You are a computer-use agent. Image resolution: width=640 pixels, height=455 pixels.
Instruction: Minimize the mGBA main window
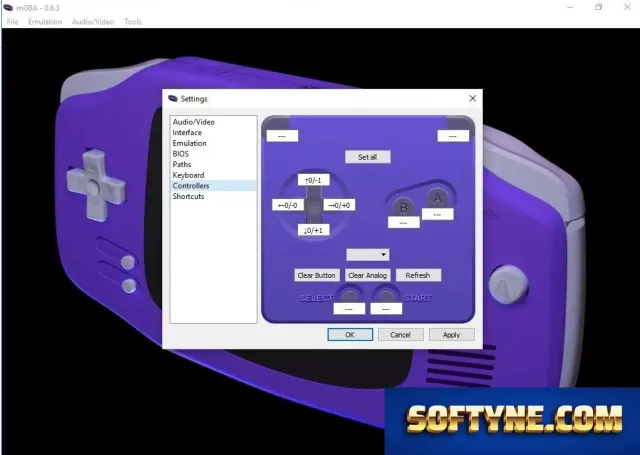pyautogui.click(x=571, y=7)
